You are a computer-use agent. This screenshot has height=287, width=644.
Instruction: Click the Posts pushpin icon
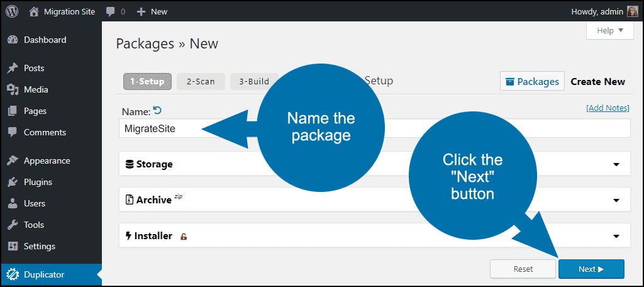[x=13, y=68]
